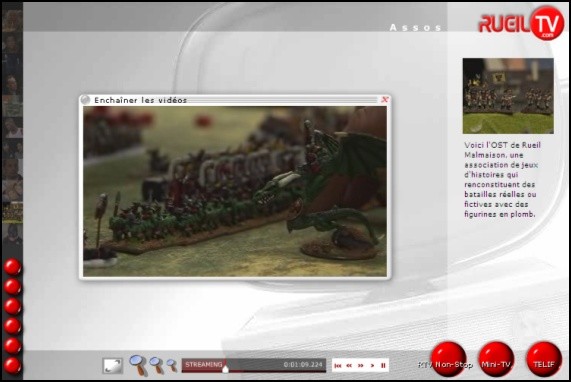Click the TELIF red button
Viewport: 571px width, 382px height.
[544, 359]
